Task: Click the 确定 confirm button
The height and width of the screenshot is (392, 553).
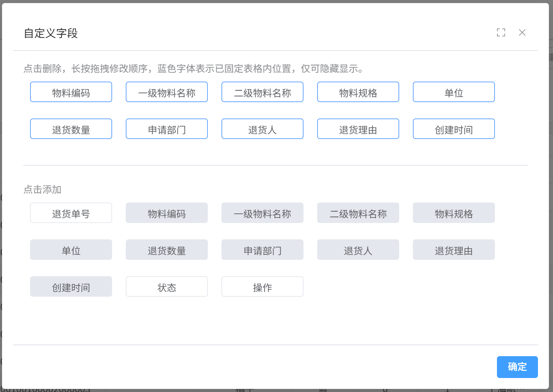Action: point(517,367)
